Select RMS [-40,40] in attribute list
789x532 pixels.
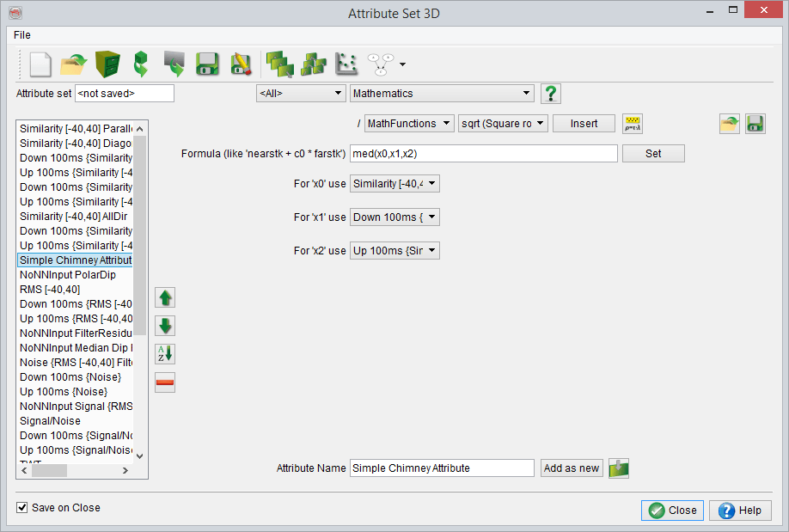[x=49, y=290]
